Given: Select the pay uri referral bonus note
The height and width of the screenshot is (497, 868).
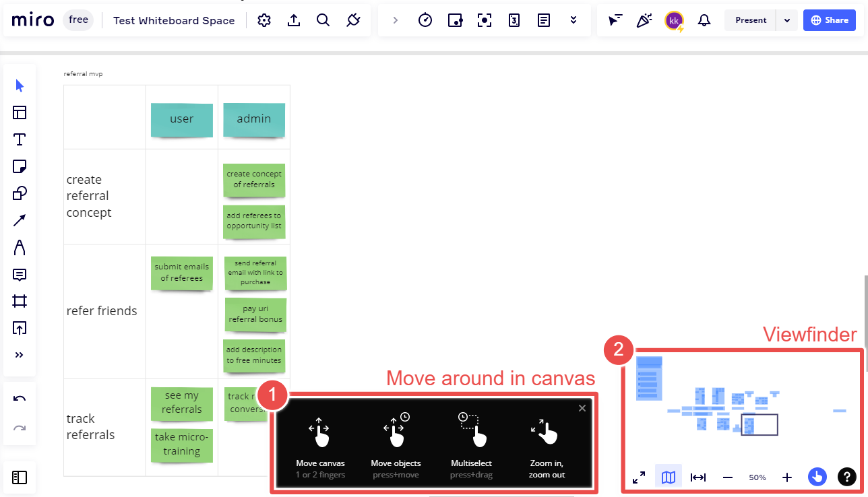Looking at the screenshot, I should click(x=255, y=314).
